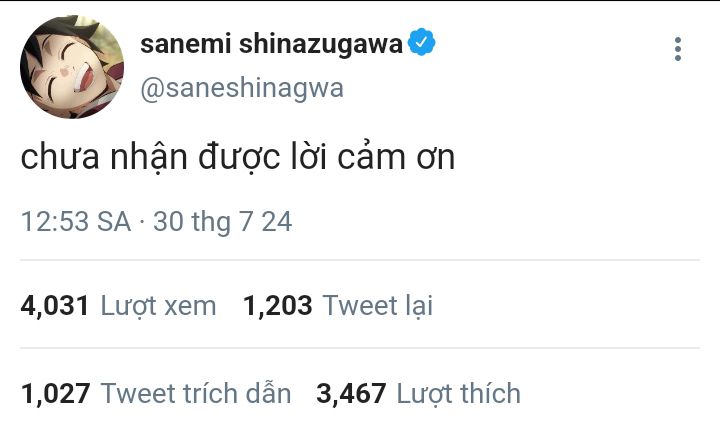Viewport: 720px width, 435px height.
Task: Click the blue verified badge
Action: (x=422, y=43)
